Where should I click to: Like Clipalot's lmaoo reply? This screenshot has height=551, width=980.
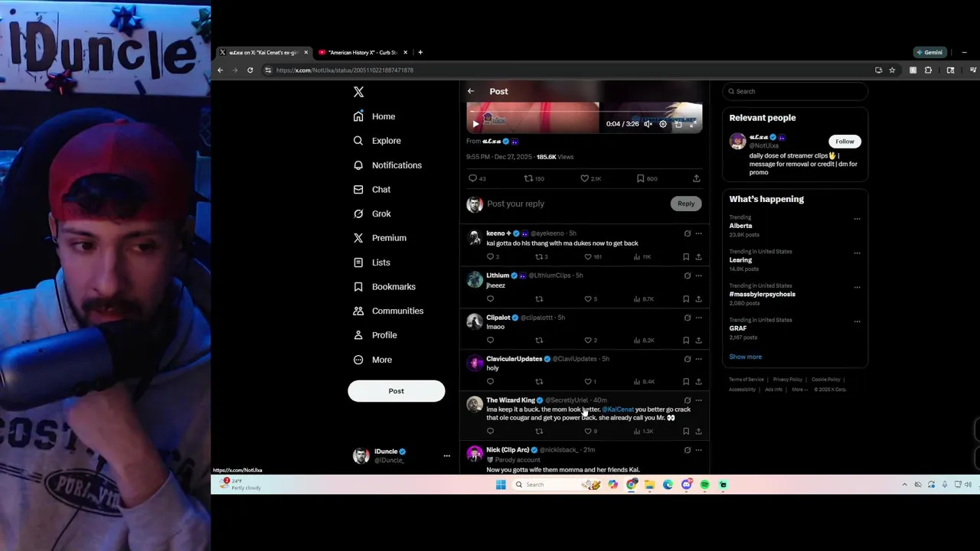point(590,341)
